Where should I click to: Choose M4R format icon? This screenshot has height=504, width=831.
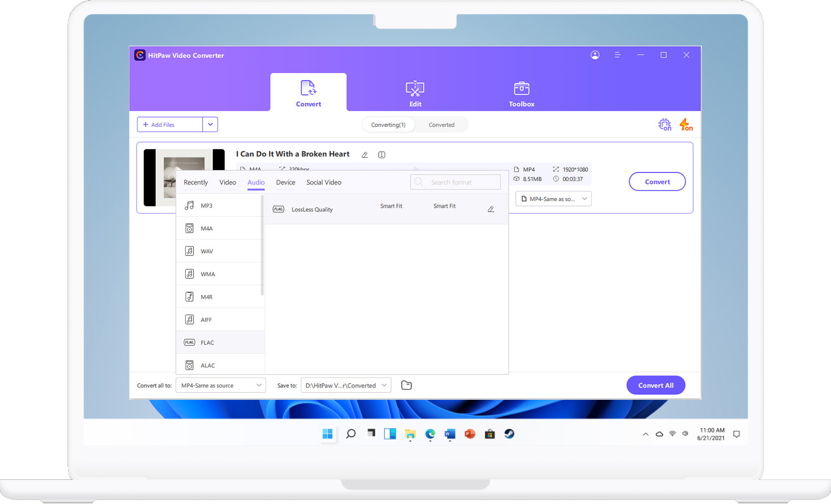click(x=189, y=297)
